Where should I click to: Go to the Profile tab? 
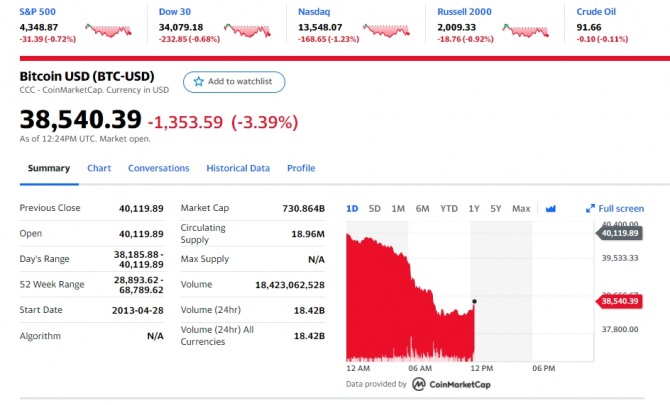301,168
